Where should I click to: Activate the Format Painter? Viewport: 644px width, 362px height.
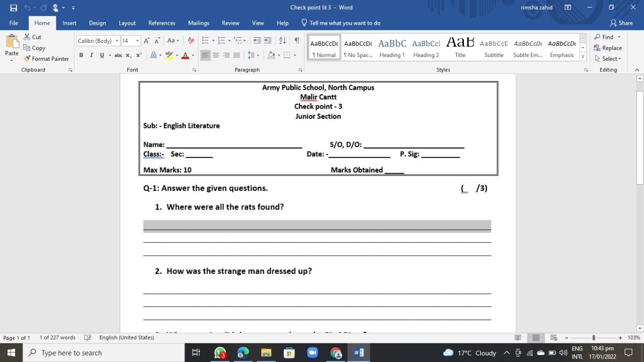pyautogui.click(x=46, y=58)
